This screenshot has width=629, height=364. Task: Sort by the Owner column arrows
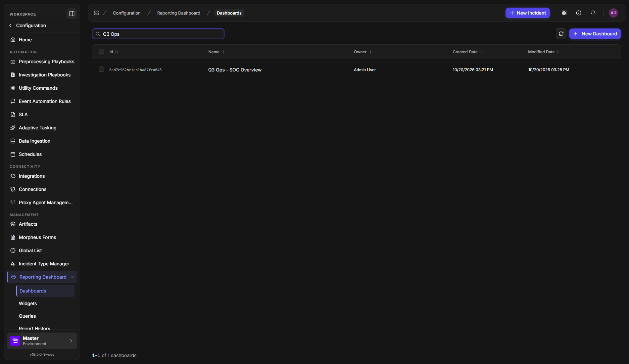370,52
